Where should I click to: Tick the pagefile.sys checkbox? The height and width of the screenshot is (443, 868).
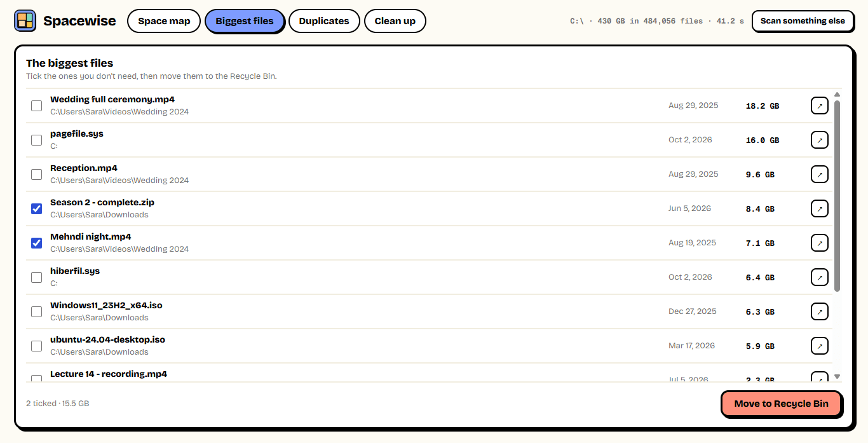click(x=37, y=140)
